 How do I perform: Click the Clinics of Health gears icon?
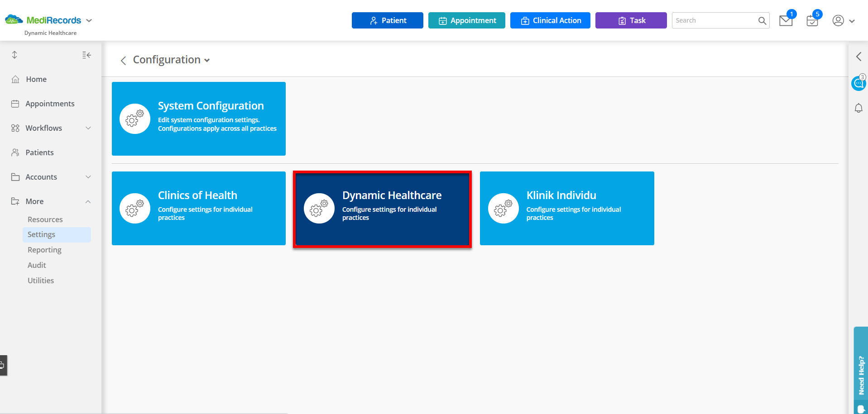point(135,208)
